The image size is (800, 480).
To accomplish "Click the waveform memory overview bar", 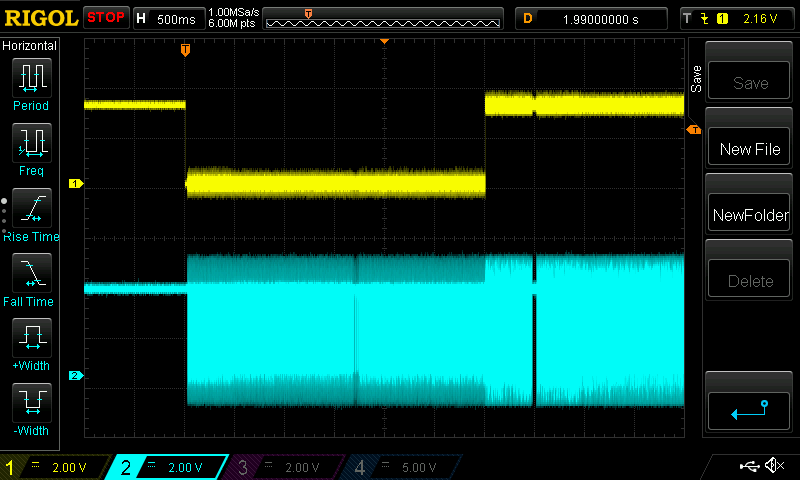I will [383, 19].
